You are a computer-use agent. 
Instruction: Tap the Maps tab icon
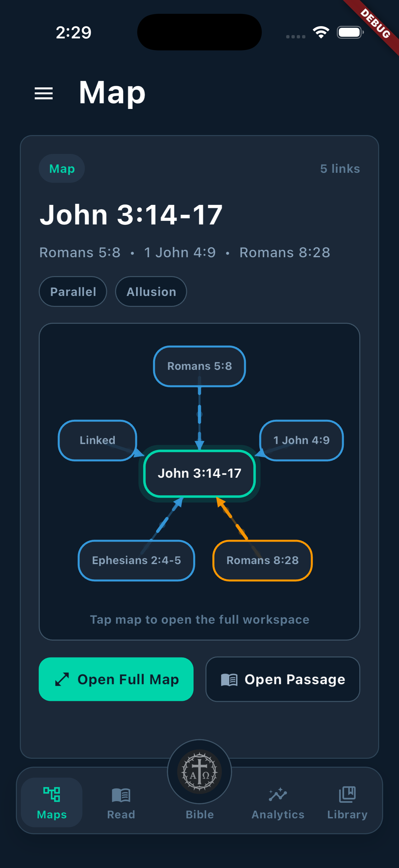pyautogui.click(x=52, y=794)
